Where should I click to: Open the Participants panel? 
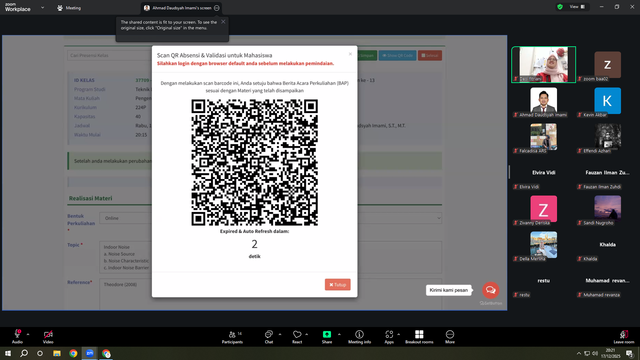click(232, 337)
